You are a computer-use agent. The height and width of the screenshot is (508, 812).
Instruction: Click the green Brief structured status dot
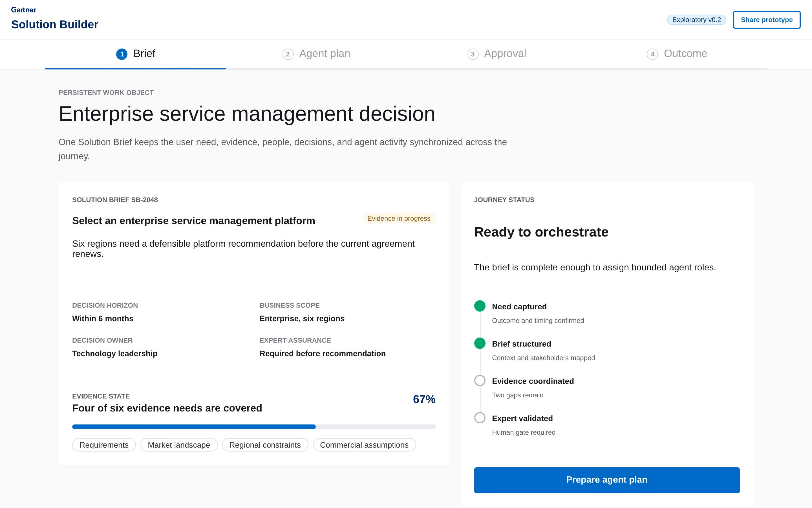tap(480, 343)
